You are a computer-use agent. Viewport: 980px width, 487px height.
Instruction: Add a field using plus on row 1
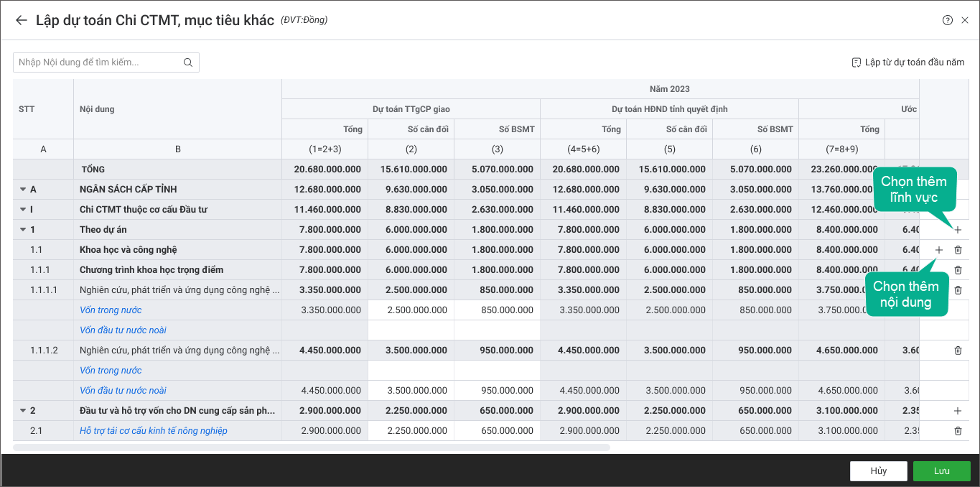click(958, 230)
